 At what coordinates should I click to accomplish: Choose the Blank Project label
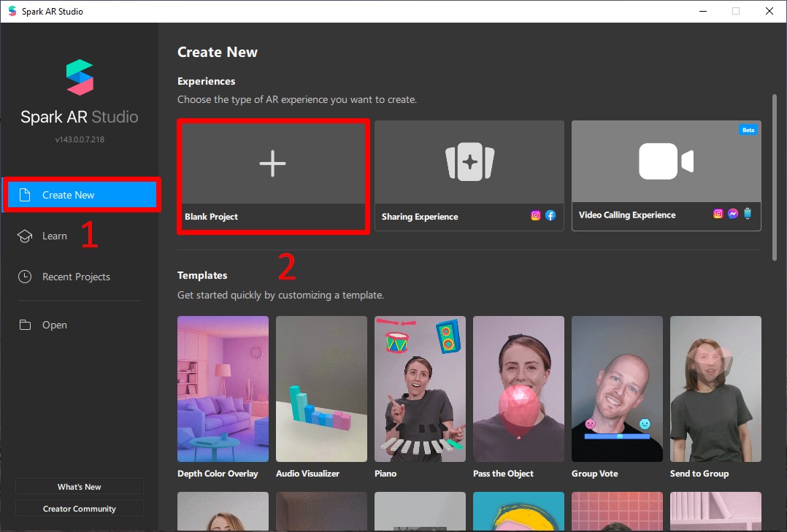[211, 217]
